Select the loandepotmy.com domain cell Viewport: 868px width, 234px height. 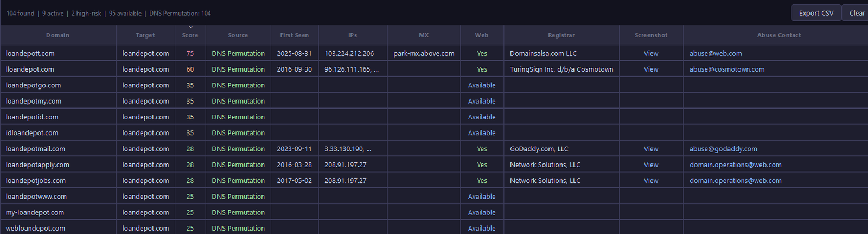coord(58,101)
